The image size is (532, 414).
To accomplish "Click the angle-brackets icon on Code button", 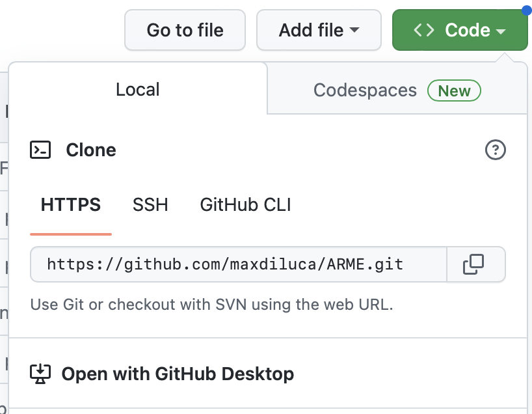I will point(424,30).
